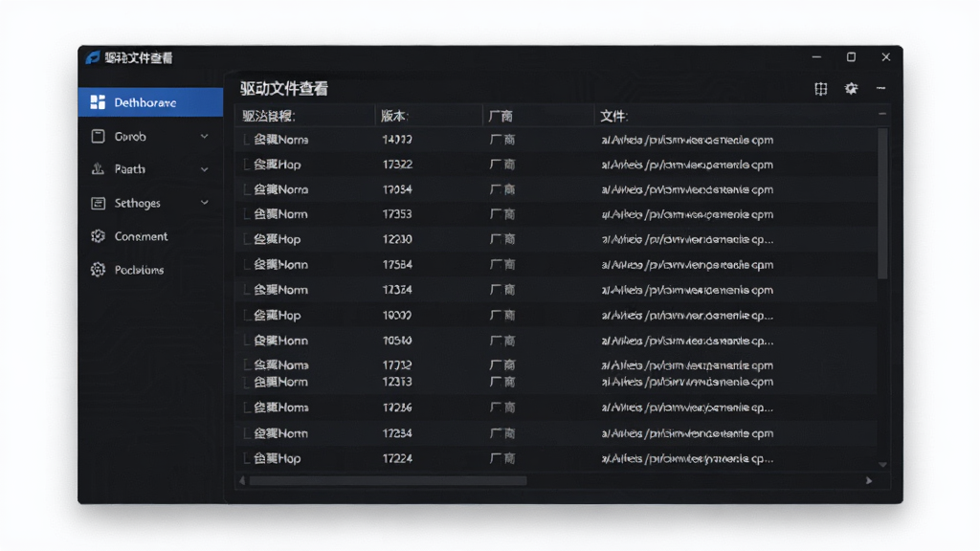Image resolution: width=980 pixels, height=551 pixels.
Task: Expand the Paath sidebar chevron
Action: click(205, 169)
